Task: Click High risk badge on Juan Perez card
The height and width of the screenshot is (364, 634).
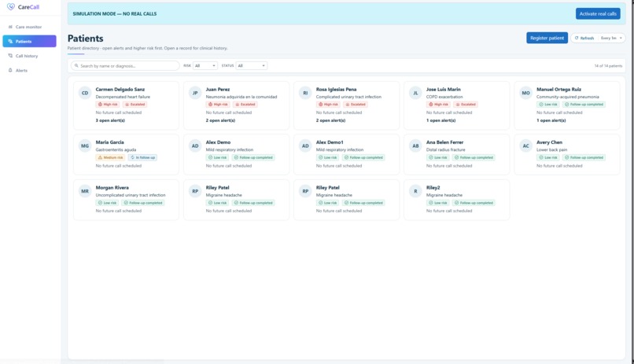Action: coord(218,105)
